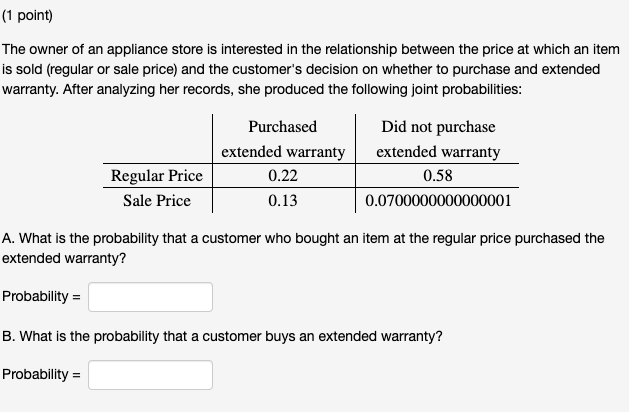This screenshot has height=412, width=629.
Task: Click the words 'joint probabilities' in paragraph
Action: [460, 88]
